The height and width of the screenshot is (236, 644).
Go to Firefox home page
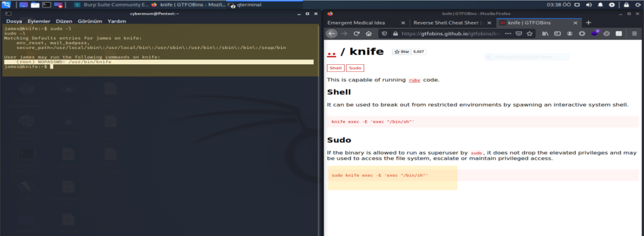coord(369,33)
